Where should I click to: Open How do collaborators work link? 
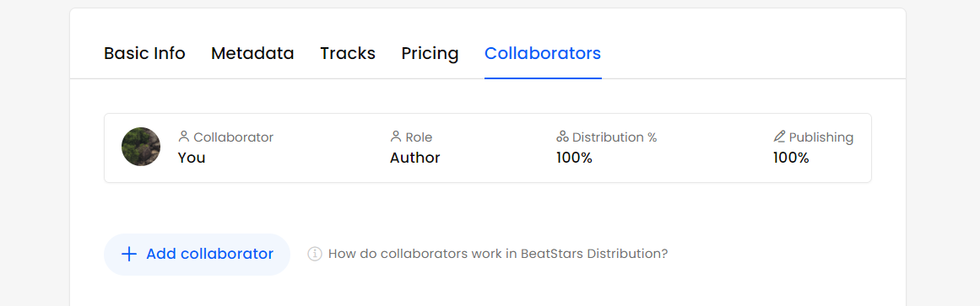(497, 255)
